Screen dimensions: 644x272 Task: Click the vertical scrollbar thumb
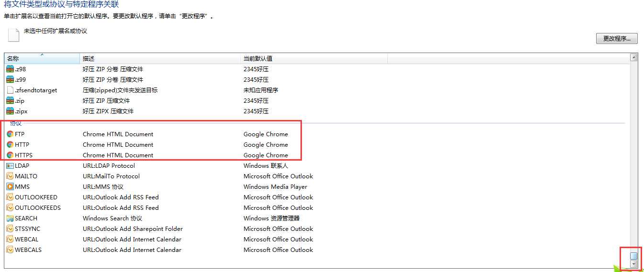pos(634,256)
